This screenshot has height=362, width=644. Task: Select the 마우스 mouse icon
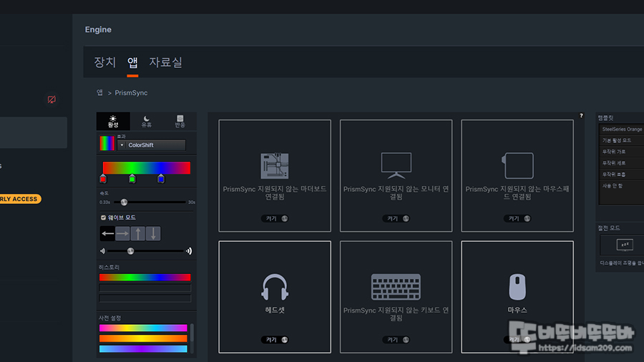517,287
